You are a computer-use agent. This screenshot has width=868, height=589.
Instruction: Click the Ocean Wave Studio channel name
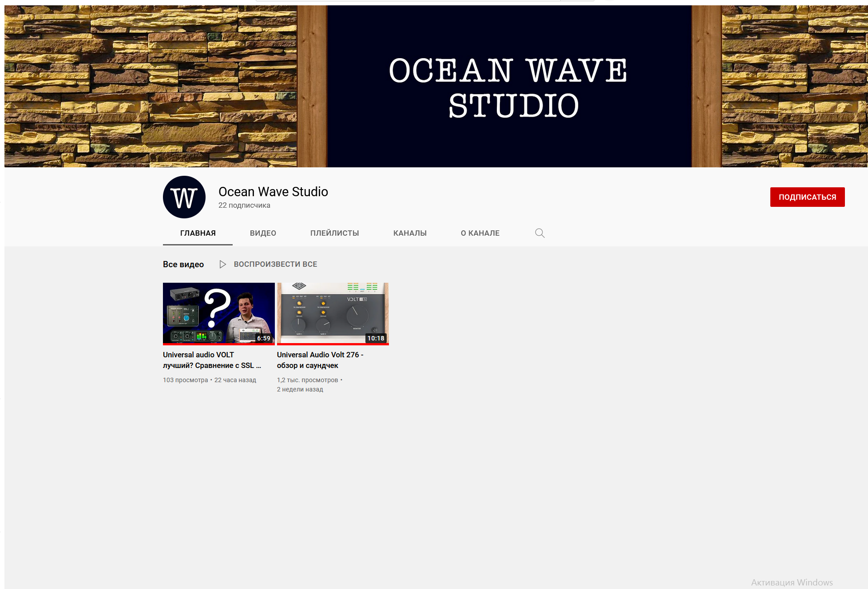(273, 192)
